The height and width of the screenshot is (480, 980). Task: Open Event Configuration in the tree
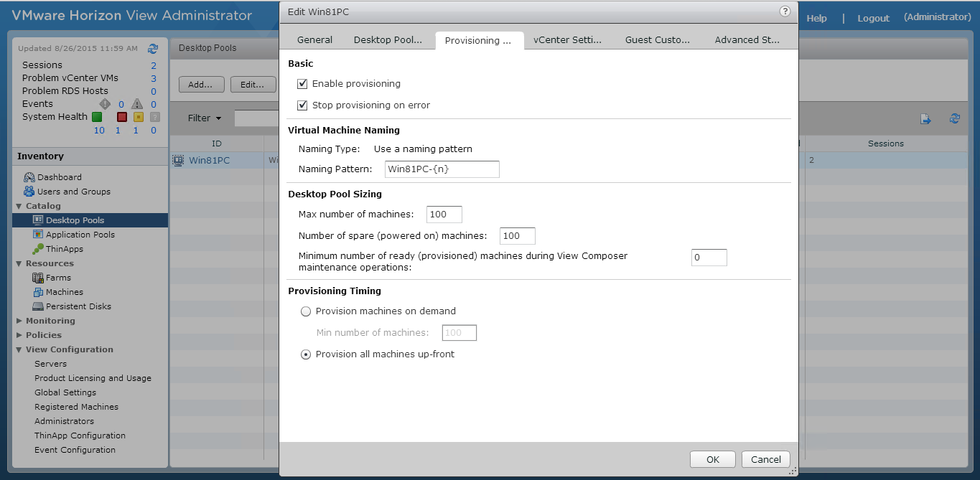point(75,450)
